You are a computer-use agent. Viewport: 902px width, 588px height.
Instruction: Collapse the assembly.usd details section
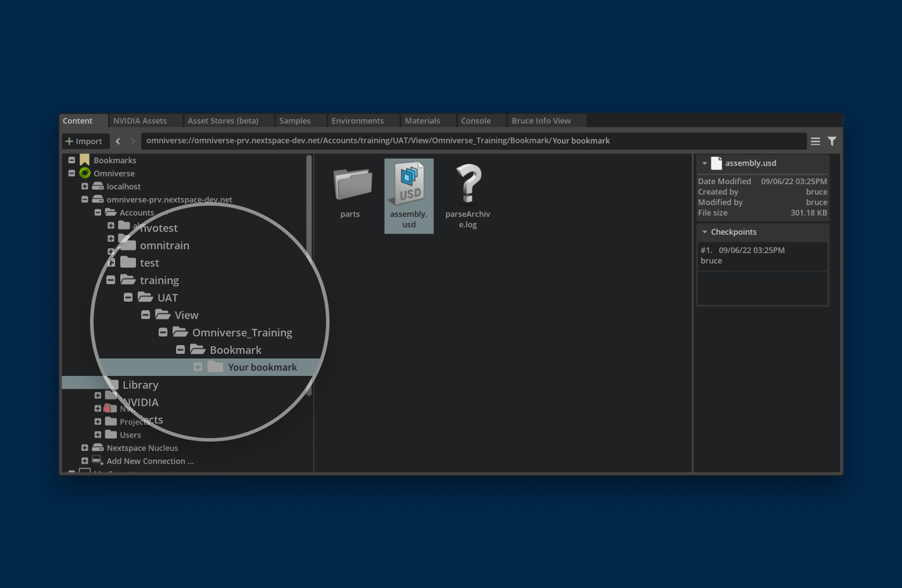tap(704, 163)
